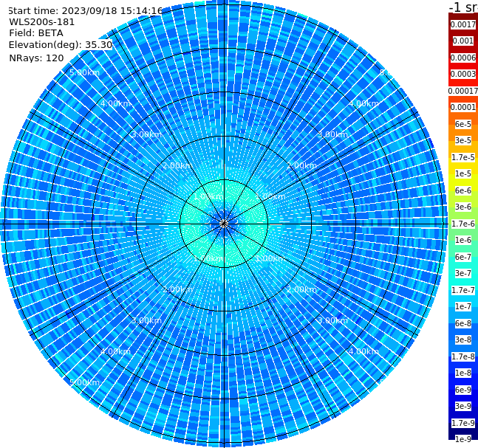Select the 6e-9 colorbar value
The width and height of the screenshot is (478, 448).
463,390
